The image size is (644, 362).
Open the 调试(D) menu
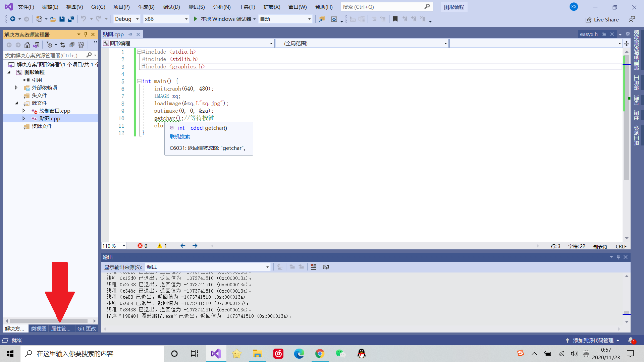pyautogui.click(x=171, y=7)
